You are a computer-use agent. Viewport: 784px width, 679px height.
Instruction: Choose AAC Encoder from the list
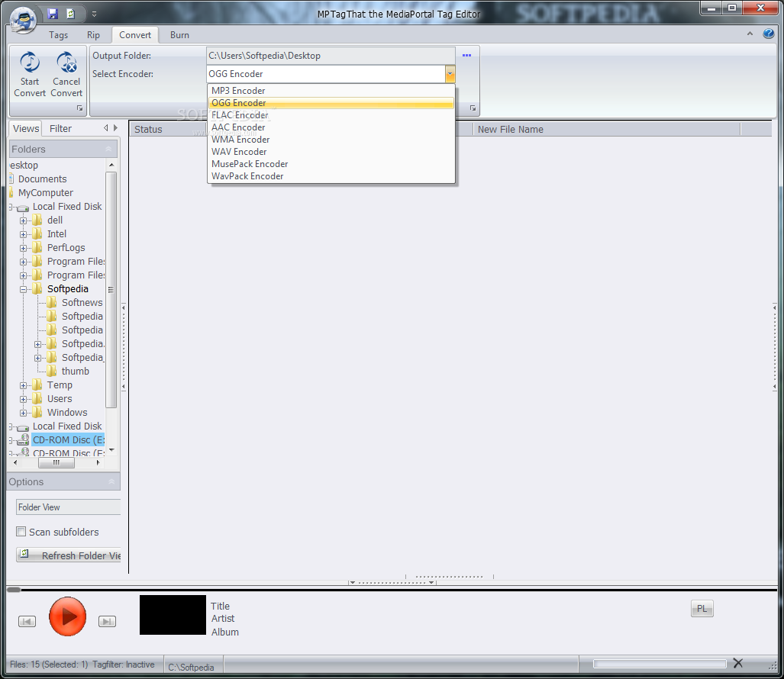pos(331,127)
